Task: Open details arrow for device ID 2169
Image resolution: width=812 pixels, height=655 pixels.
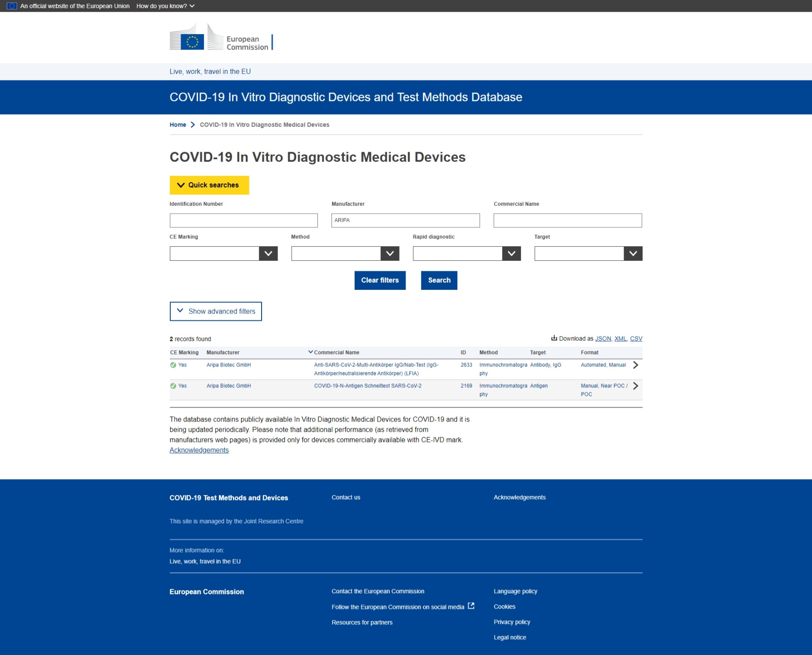Action: pyautogui.click(x=635, y=386)
